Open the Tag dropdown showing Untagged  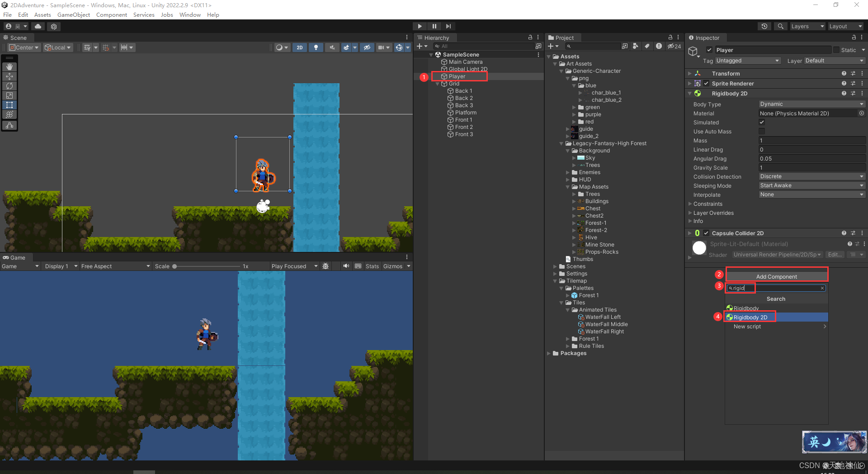click(x=748, y=61)
